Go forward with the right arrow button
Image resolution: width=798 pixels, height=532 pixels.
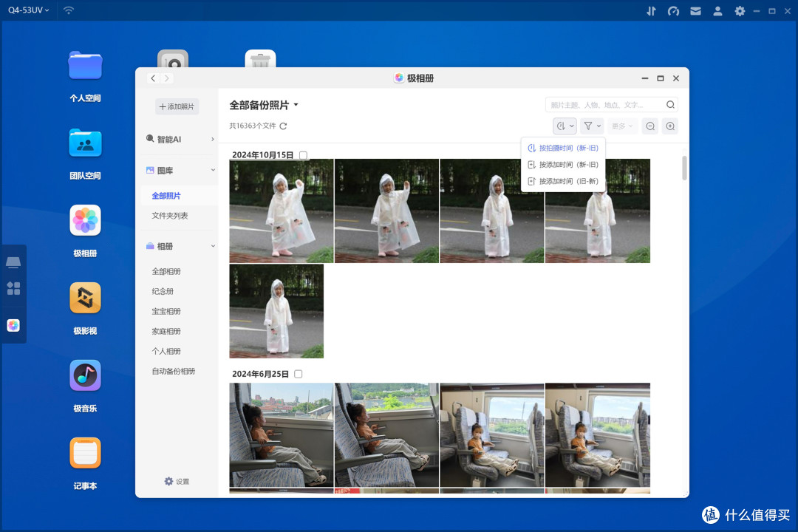167,78
